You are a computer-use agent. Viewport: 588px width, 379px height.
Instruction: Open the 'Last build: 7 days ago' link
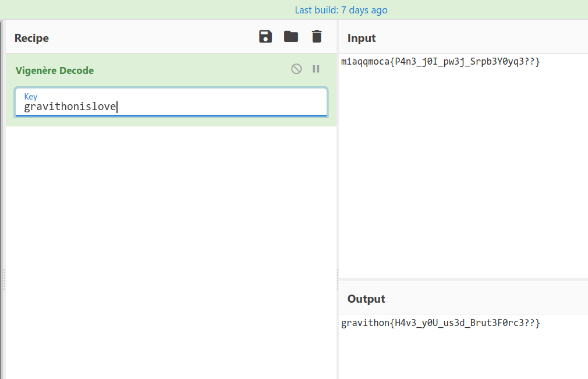click(341, 10)
